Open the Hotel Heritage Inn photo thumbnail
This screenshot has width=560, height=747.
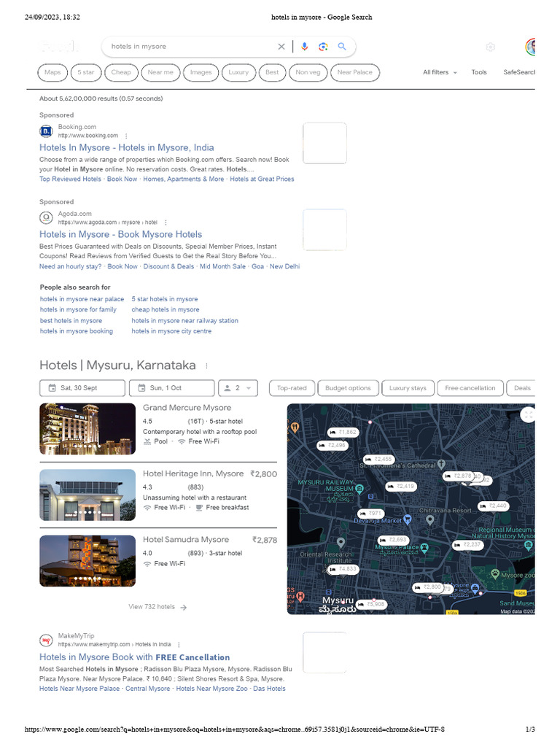pyautogui.click(x=87, y=495)
